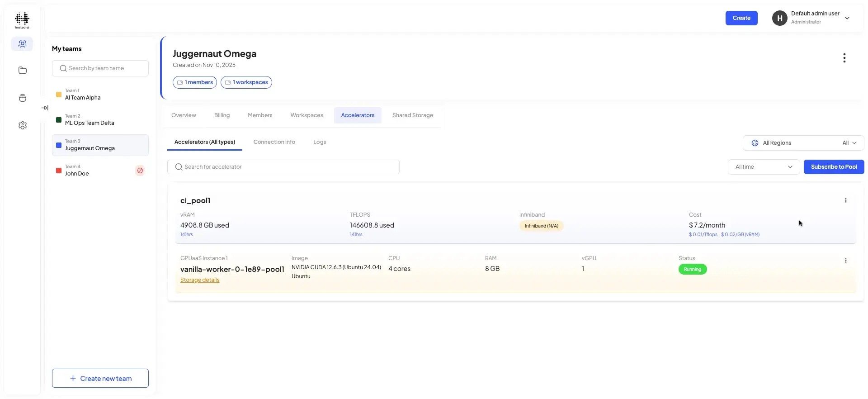Click Created on Nov 10, 2025 text
868x399 pixels.
[204, 65]
